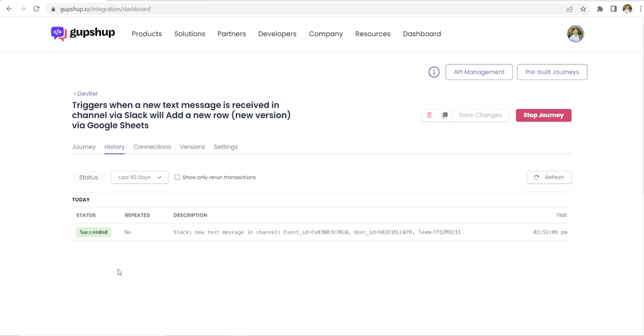
Task: Click the Refresh history button
Action: (x=549, y=177)
